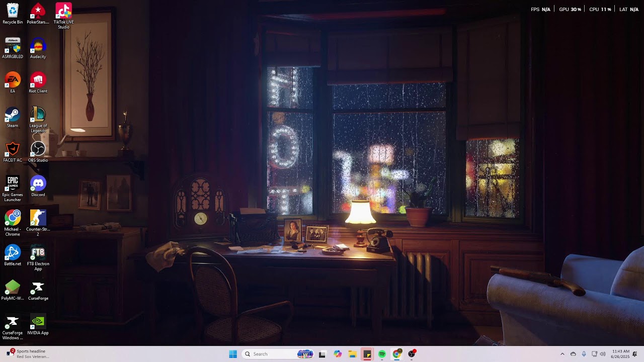
Task: Select the EA app desktop icon
Action: (13, 83)
